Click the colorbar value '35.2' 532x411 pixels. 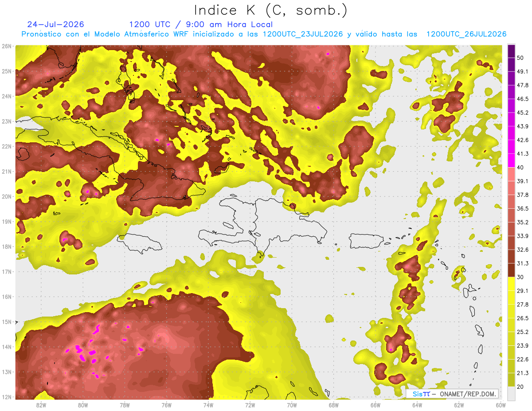(x=523, y=222)
